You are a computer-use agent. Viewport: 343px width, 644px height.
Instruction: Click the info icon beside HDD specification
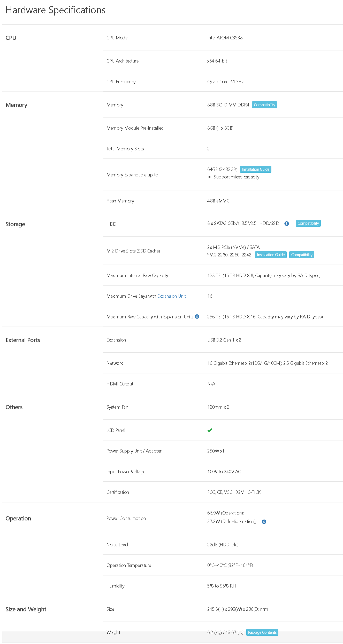pos(286,224)
